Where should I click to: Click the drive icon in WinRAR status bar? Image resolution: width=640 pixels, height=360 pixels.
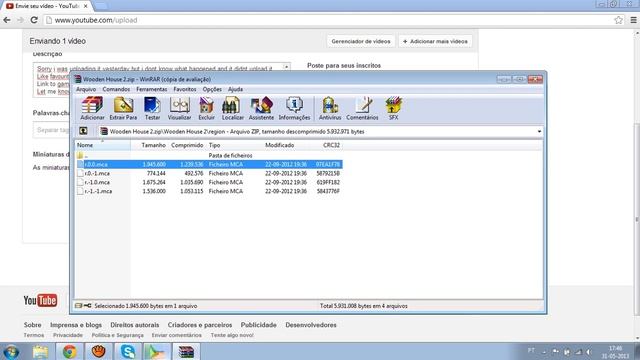click(79, 306)
